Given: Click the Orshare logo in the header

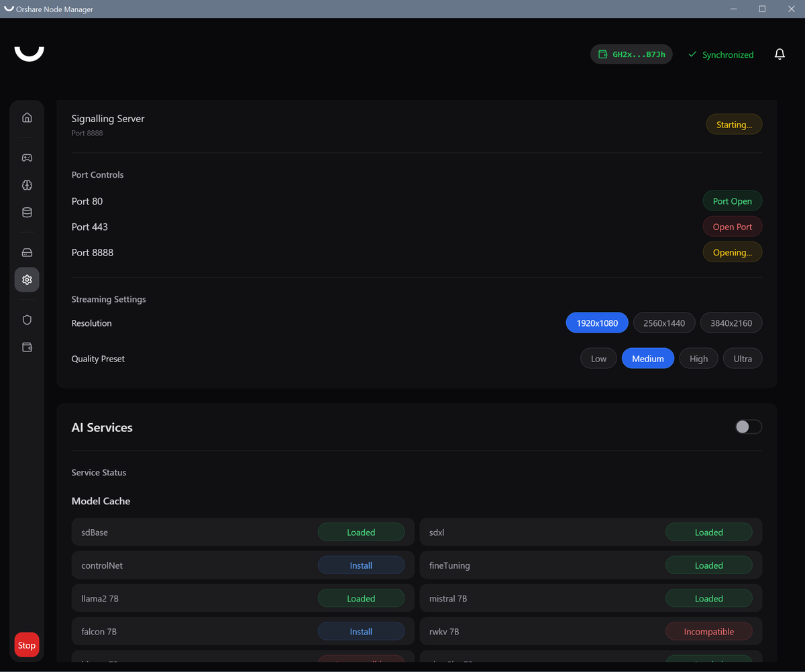Looking at the screenshot, I should point(30,53).
